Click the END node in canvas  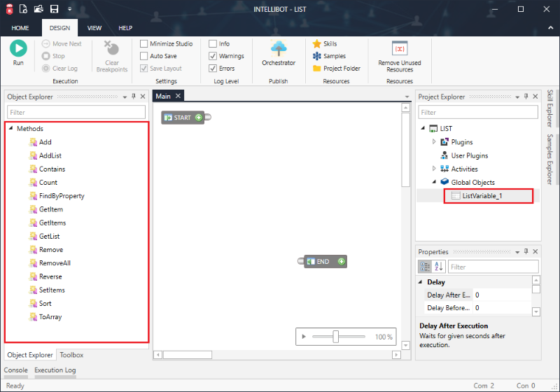325,261
